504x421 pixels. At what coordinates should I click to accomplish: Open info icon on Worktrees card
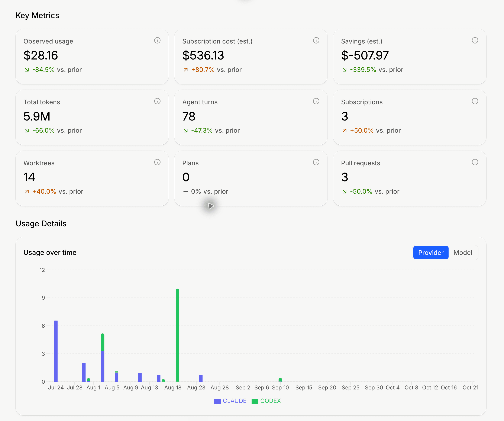coord(157,162)
